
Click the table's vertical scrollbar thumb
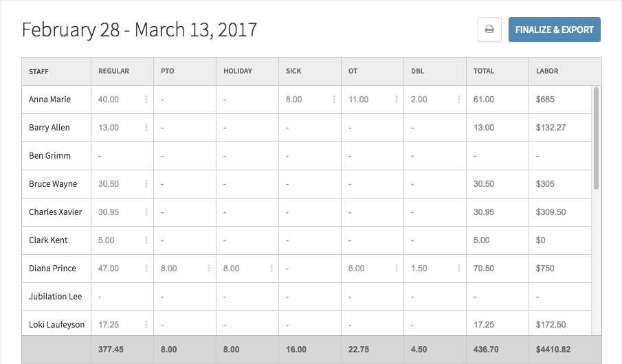[x=596, y=138]
